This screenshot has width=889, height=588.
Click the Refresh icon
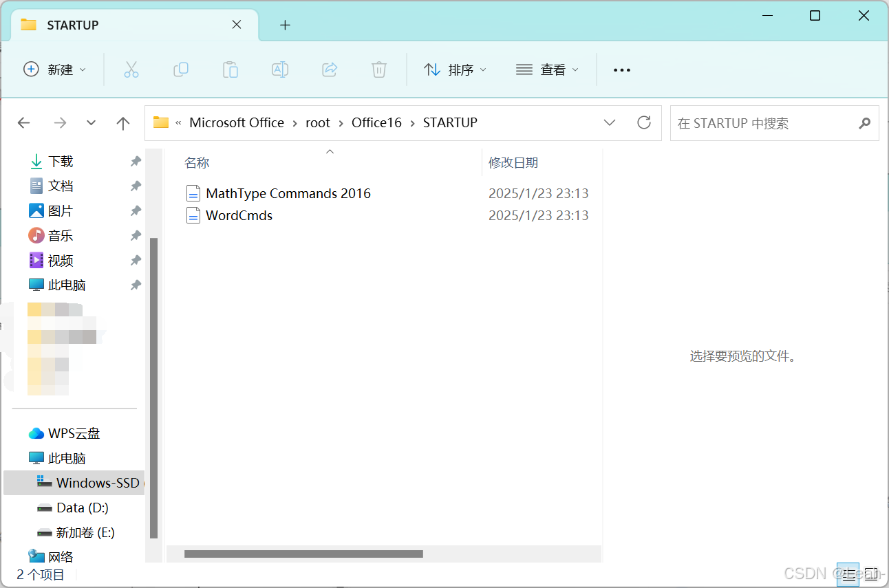tap(644, 122)
